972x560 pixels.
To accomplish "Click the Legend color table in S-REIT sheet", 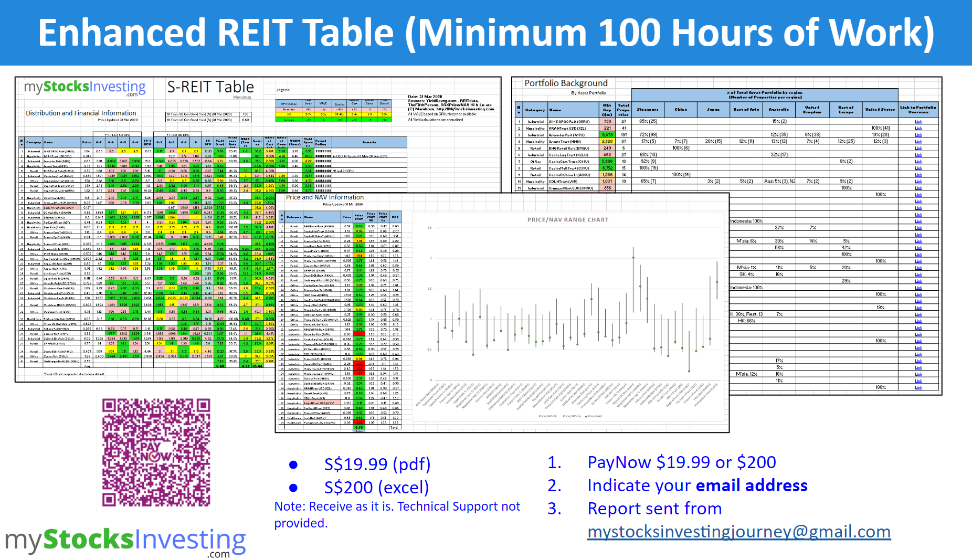I will (x=333, y=111).
